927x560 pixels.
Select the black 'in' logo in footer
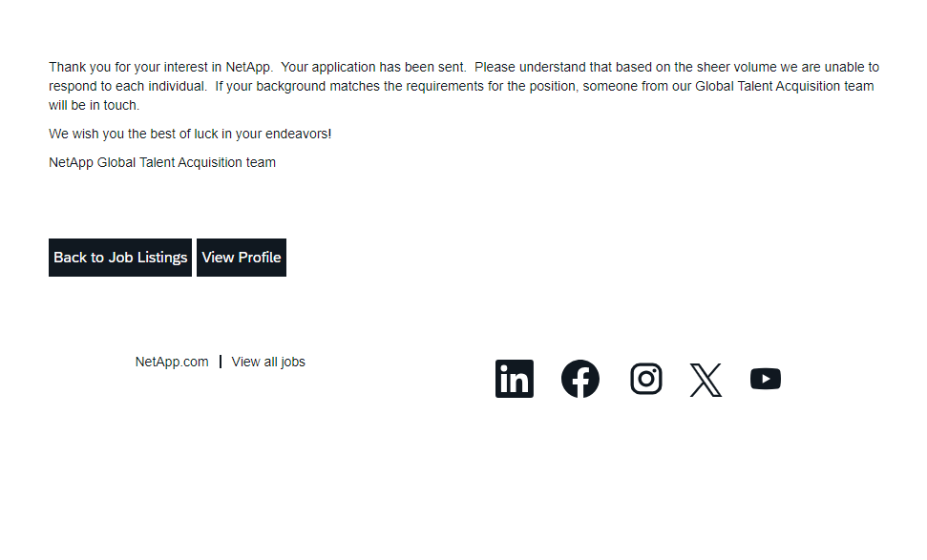pos(514,379)
